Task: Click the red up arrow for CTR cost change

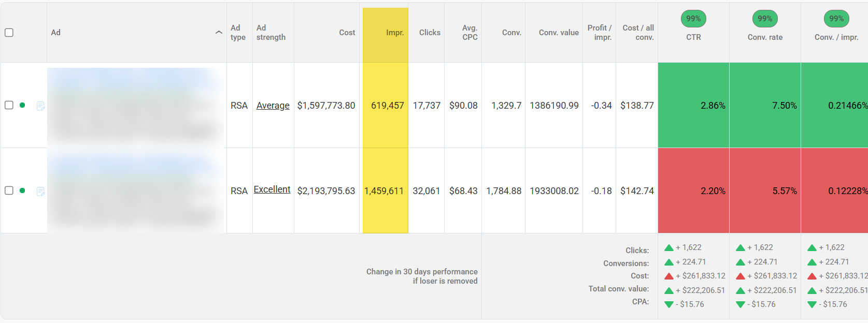Action: coord(669,276)
